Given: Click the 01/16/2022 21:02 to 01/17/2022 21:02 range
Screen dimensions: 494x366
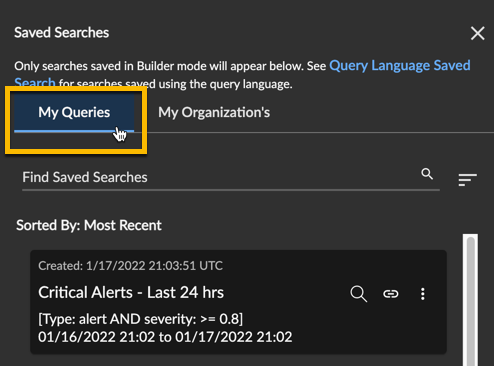Looking at the screenshot, I should [165, 337].
